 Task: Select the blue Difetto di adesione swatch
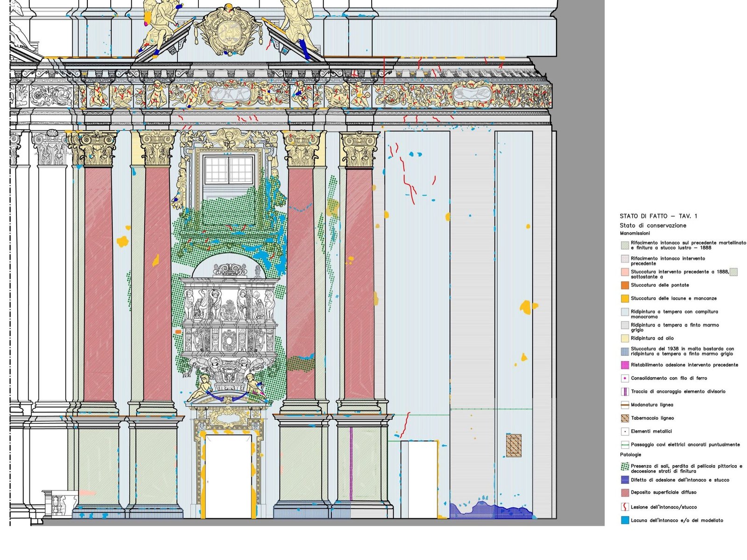coord(625,480)
